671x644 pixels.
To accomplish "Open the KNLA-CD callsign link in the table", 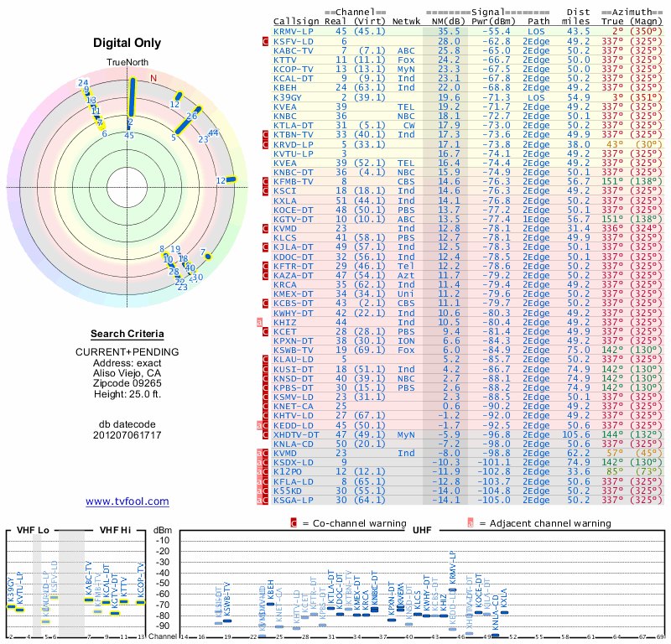I will pos(293,444).
